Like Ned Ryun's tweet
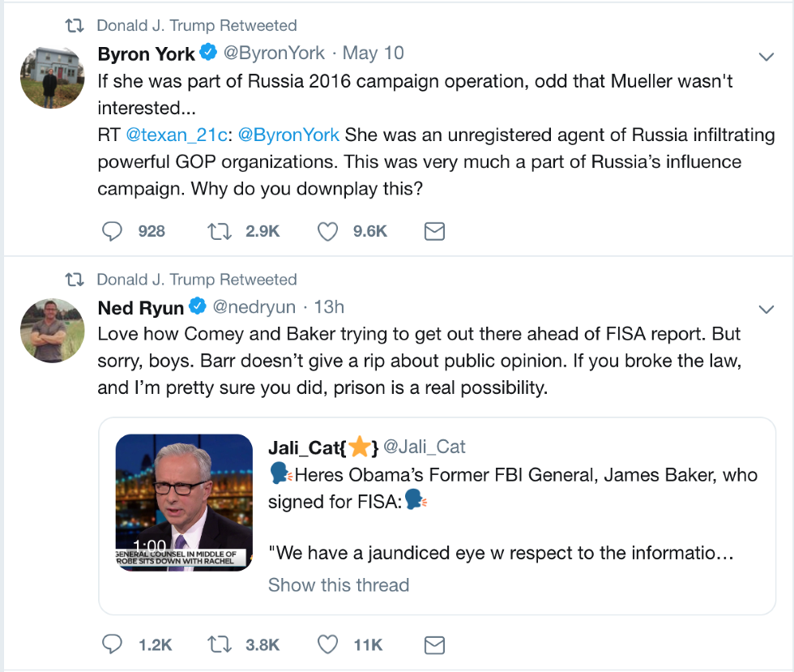The width and height of the screenshot is (794, 672). point(327,644)
